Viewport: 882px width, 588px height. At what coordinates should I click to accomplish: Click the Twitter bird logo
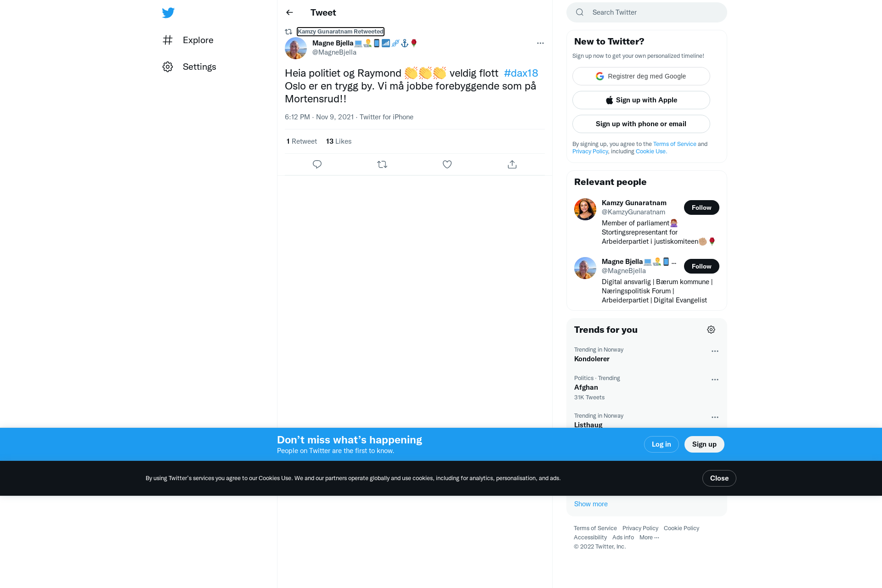(168, 13)
